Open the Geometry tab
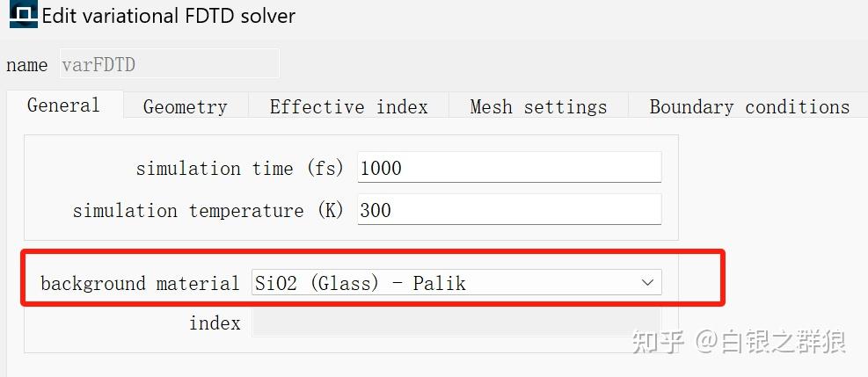This screenshot has height=377, width=868. tap(185, 107)
